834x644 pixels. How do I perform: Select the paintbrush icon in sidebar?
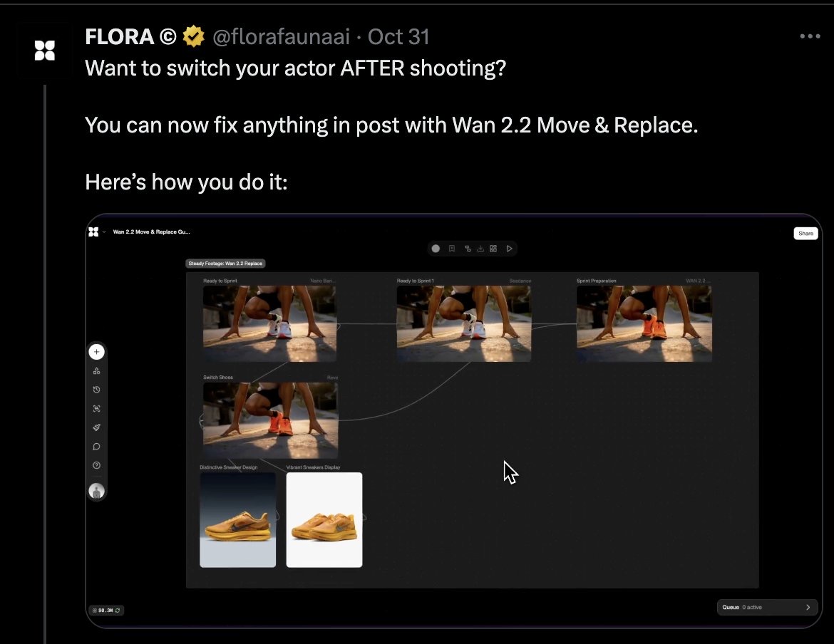(x=96, y=427)
